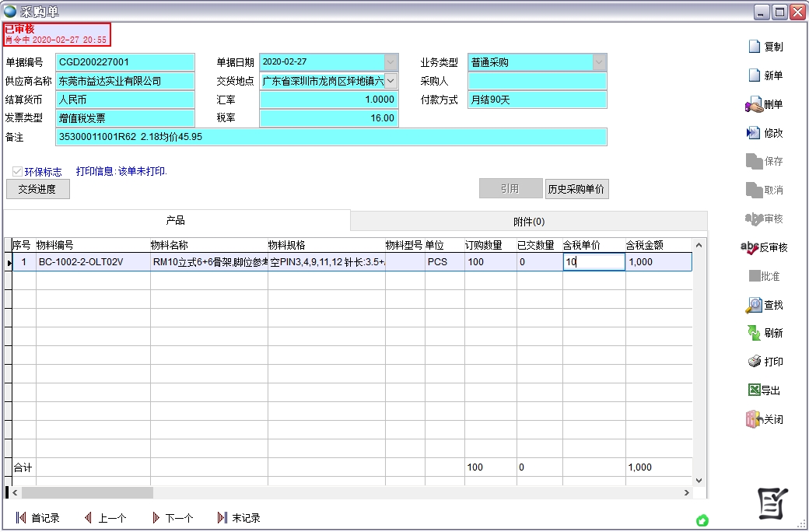Click the 历史采购单价 history price button
Viewport: 809px width, 532px height.
coord(576,188)
